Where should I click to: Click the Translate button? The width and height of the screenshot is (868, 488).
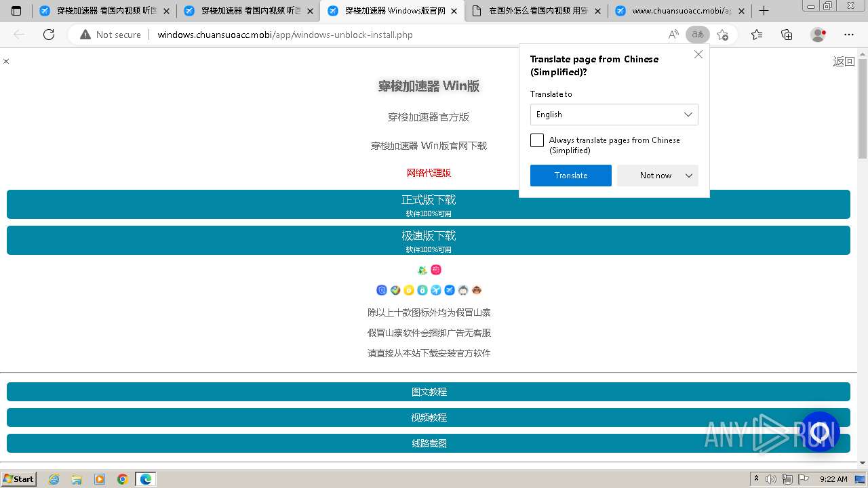click(x=571, y=176)
